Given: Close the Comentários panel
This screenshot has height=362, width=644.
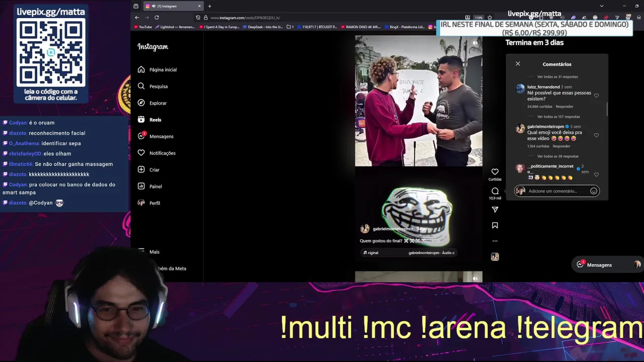Looking at the screenshot, I should point(518,64).
